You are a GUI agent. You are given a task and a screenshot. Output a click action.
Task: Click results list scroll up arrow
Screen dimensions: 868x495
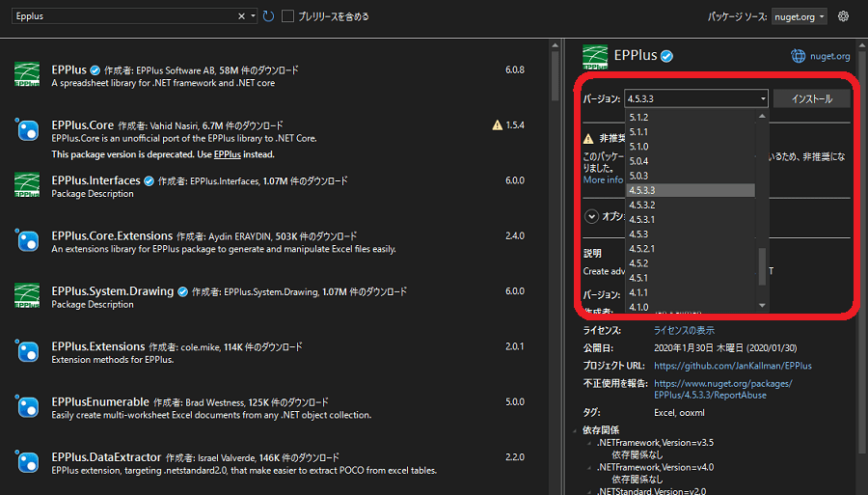[556, 44]
